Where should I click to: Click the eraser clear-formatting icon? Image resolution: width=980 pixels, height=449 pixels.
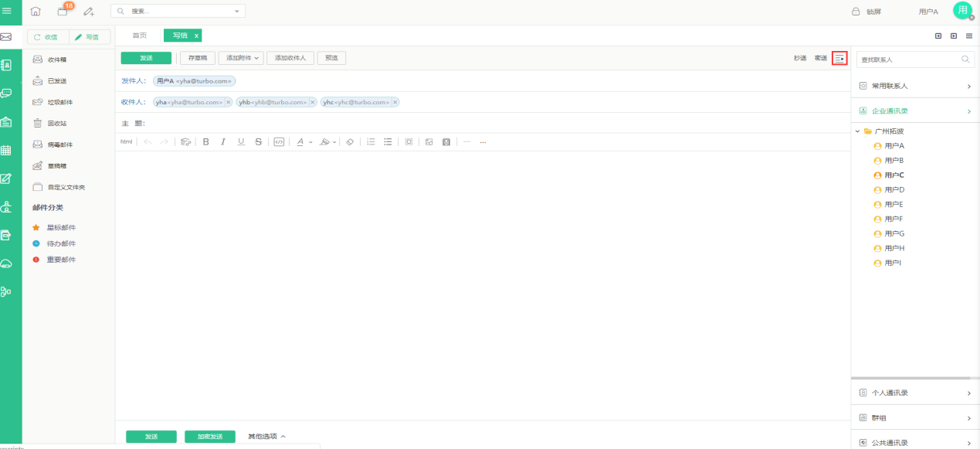click(350, 142)
